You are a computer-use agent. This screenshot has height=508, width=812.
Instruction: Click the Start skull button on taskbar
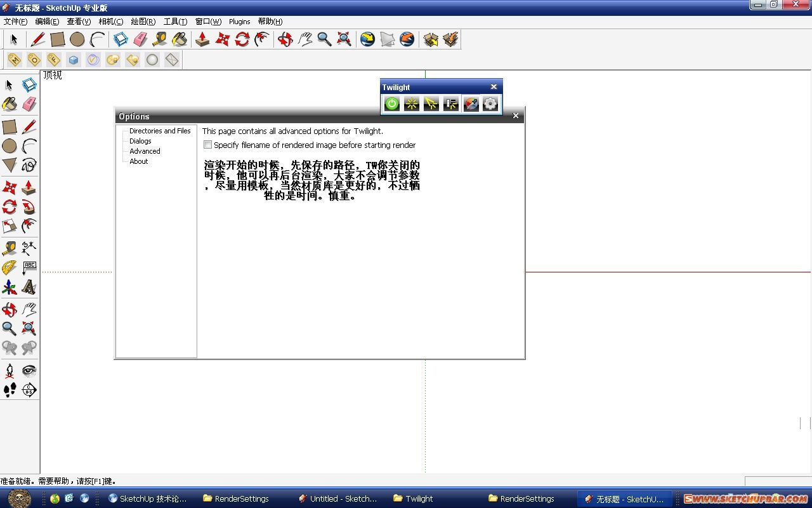(x=19, y=498)
